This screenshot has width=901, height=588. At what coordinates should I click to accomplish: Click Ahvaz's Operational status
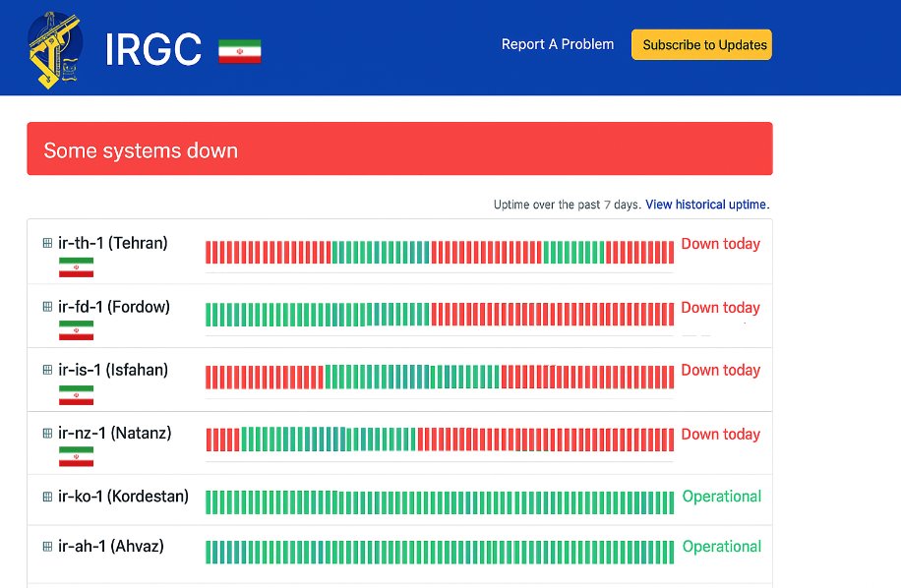722,546
